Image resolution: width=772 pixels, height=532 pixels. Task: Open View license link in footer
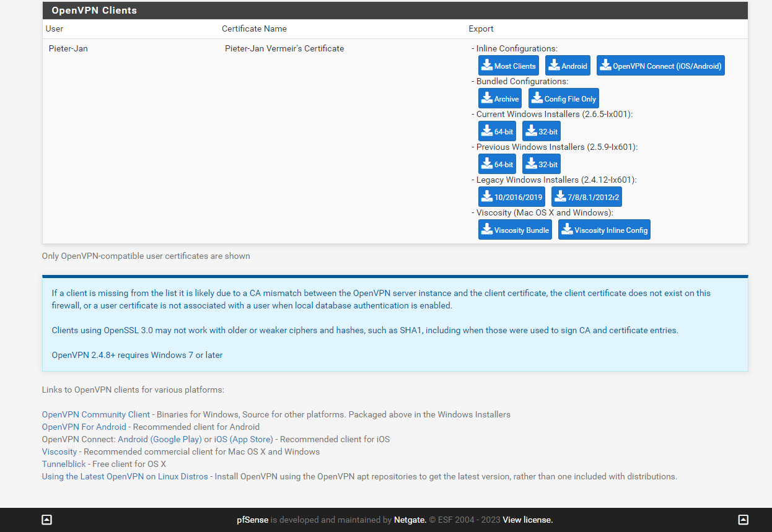[527, 520]
